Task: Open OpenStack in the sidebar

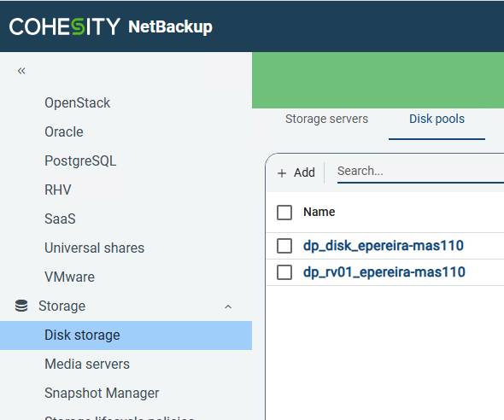Action: click(x=78, y=103)
